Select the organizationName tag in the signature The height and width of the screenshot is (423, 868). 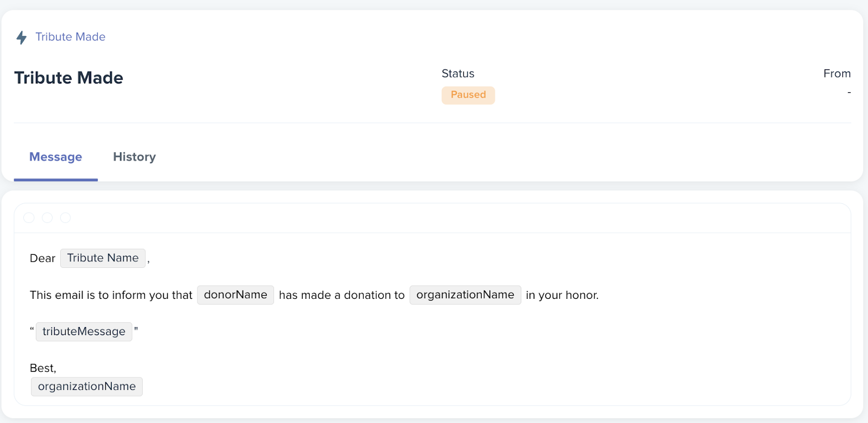tap(87, 387)
